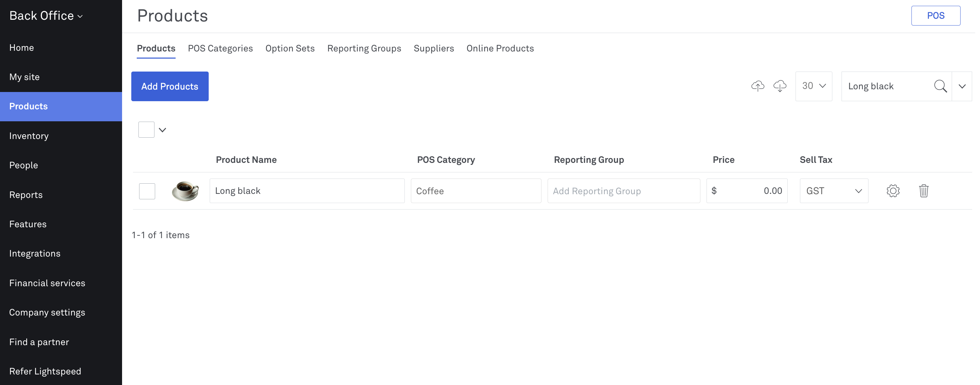The height and width of the screenshot is (385, 980).
Task: Open Financial services in the sidebar
Action: 61,283
